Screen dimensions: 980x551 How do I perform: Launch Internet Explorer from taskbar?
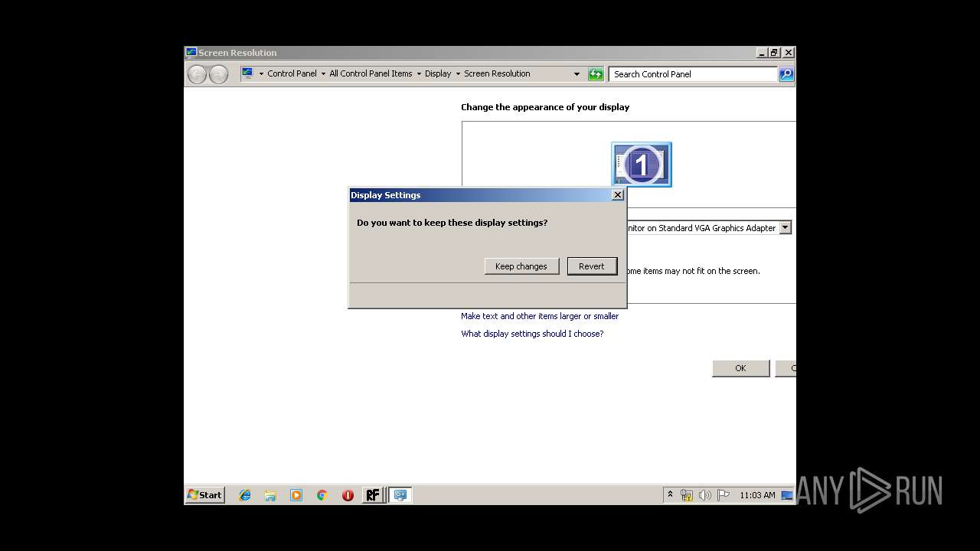click(245, 495)
